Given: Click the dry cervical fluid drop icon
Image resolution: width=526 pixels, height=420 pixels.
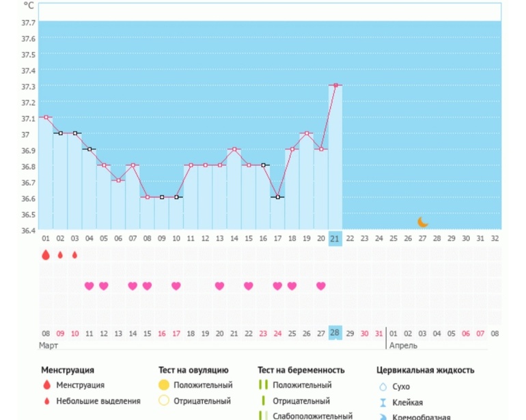Looking at the screenshot, I should tap(383, 387).
